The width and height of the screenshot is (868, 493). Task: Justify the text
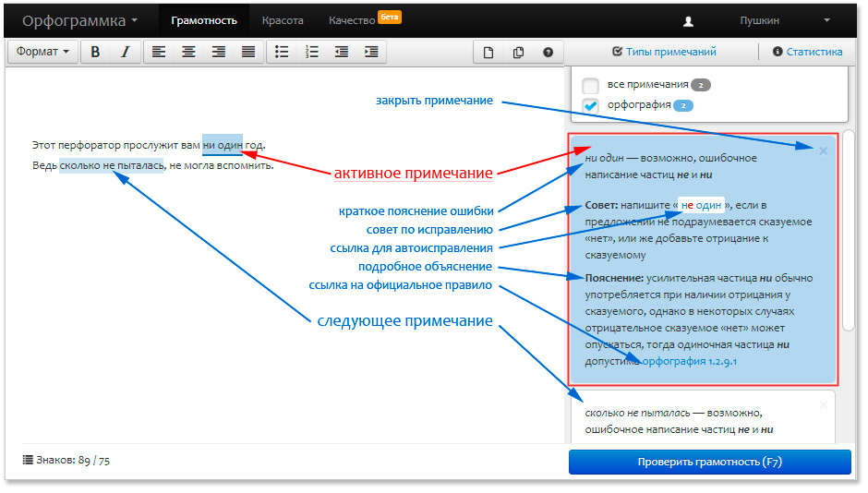[248, 52]
